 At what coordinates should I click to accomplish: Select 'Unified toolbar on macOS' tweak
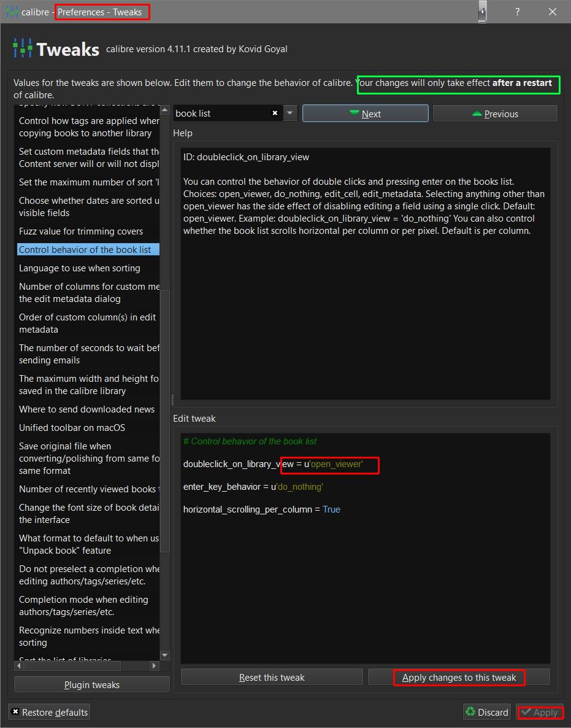tap(88, 428)
